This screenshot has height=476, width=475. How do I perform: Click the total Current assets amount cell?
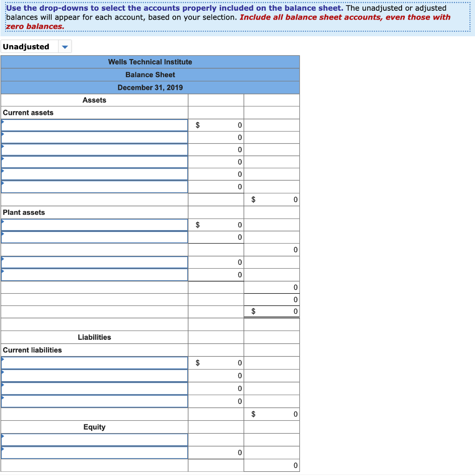(x=272, y=199)
